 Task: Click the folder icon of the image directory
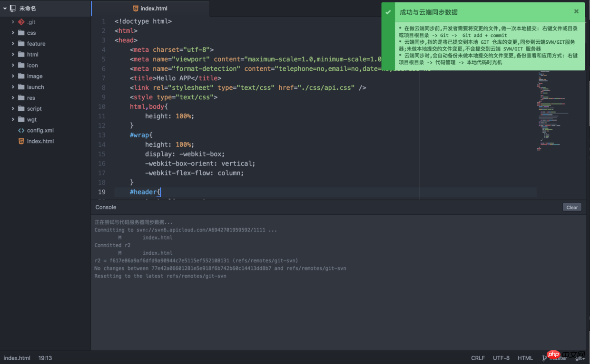point(21,76)
